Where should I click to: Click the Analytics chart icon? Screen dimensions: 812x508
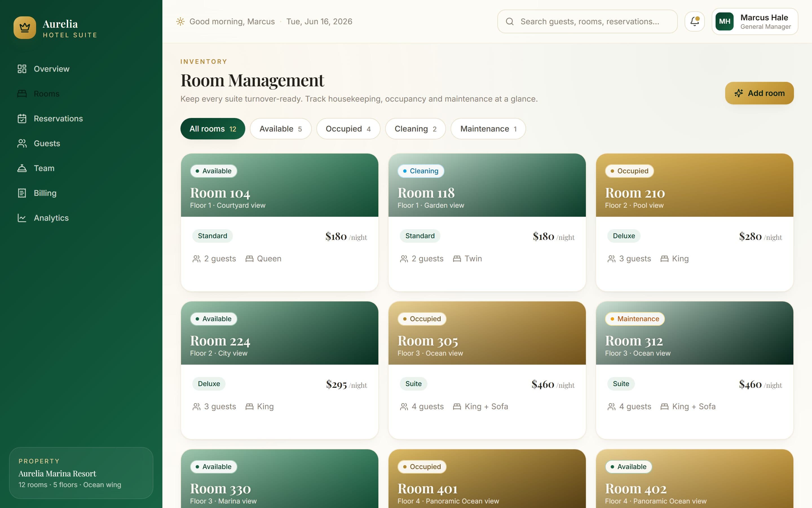tap(22, 218)
